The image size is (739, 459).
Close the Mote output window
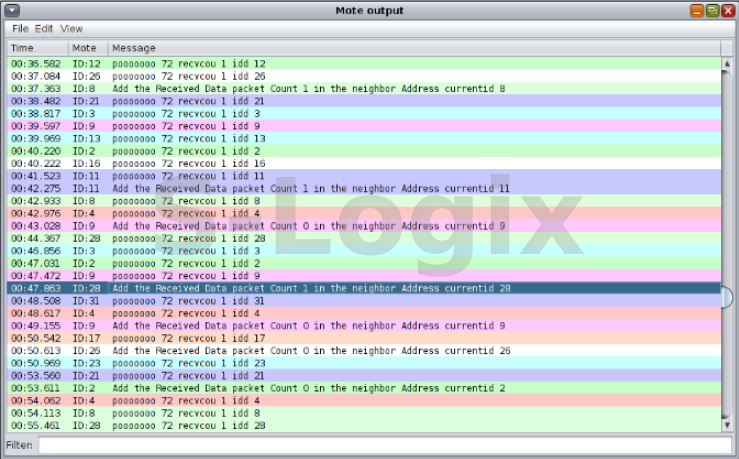pyautogui.click(x=728, y=10)
